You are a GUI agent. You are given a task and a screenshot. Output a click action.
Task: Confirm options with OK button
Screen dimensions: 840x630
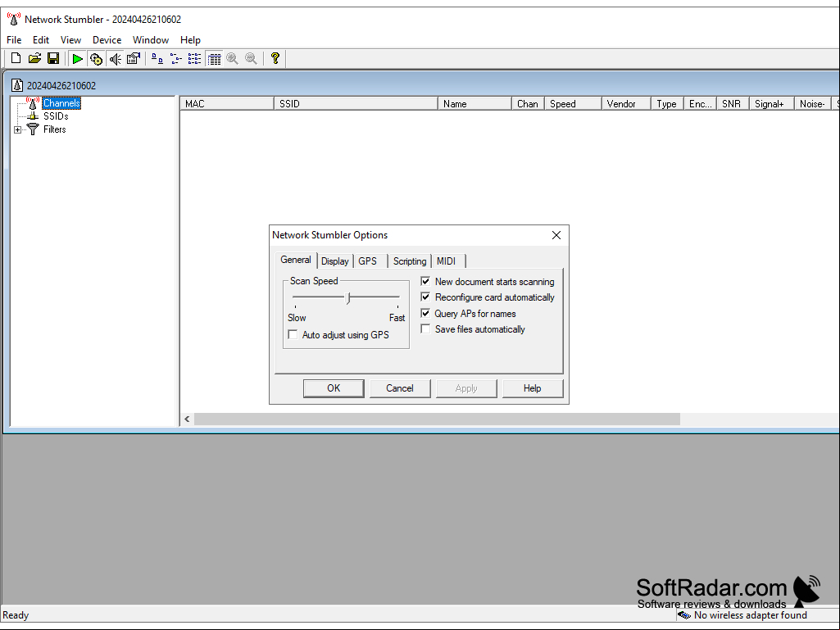click(334, 388)
